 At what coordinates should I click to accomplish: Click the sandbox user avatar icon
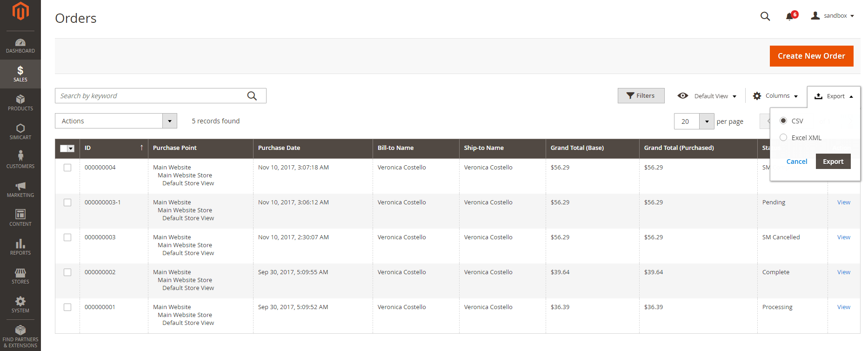pyautogui.click(x=815, y=16)
